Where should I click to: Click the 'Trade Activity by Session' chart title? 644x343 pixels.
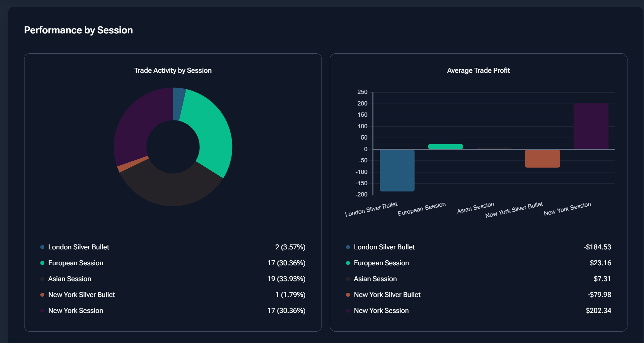(x=173, y=70)
